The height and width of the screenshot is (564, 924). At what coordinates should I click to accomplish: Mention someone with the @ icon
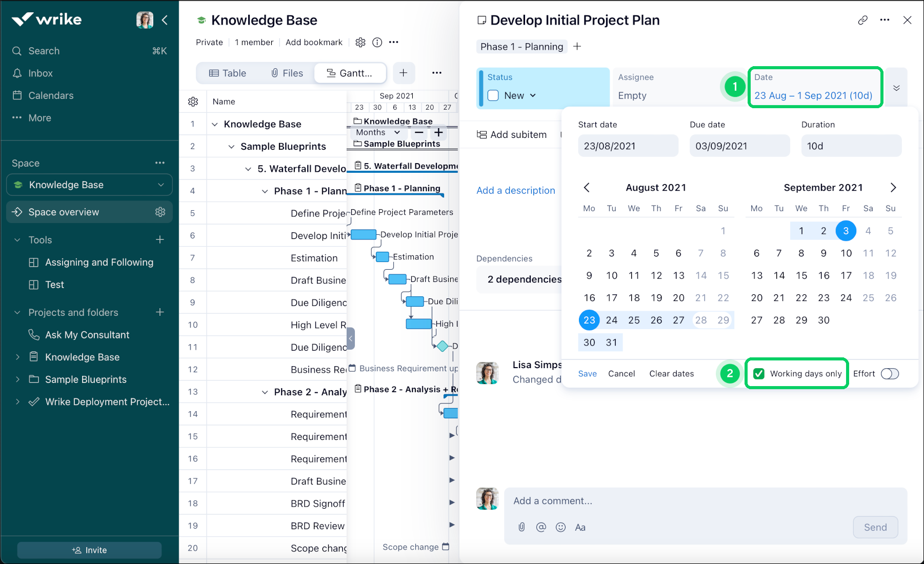click(x=541, y=527)
